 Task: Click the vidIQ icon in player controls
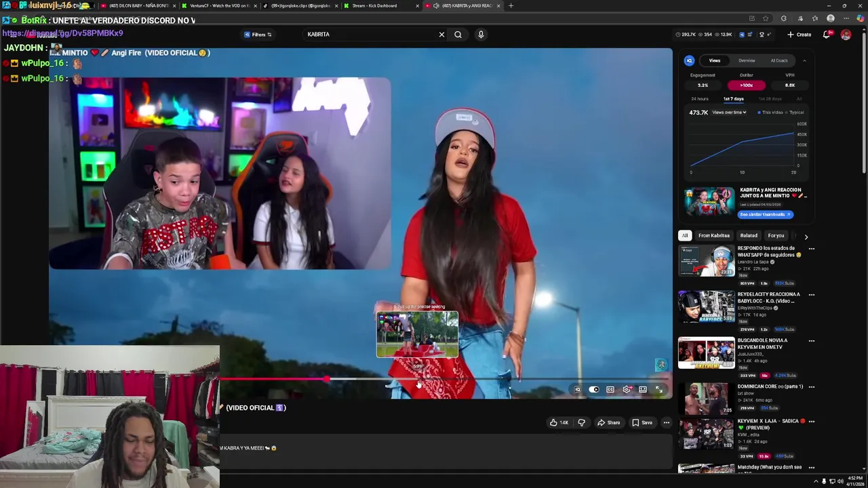pos(577,390)
